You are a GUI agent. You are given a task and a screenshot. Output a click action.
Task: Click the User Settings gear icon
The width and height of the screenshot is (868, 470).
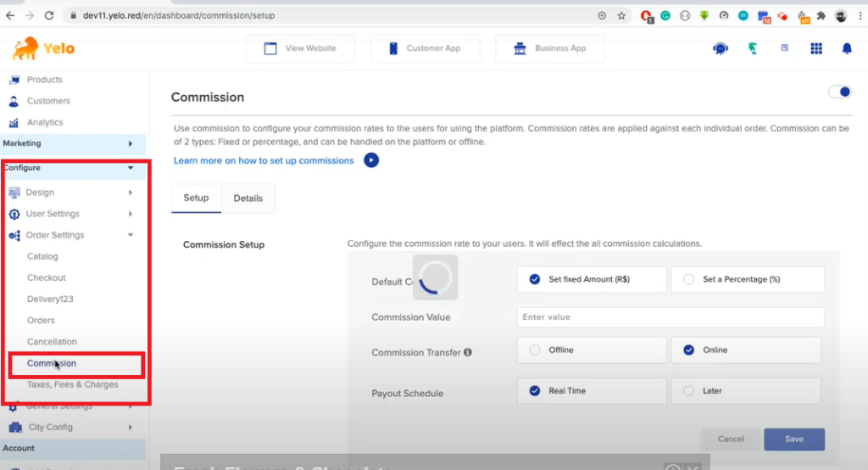pos(14,214)
